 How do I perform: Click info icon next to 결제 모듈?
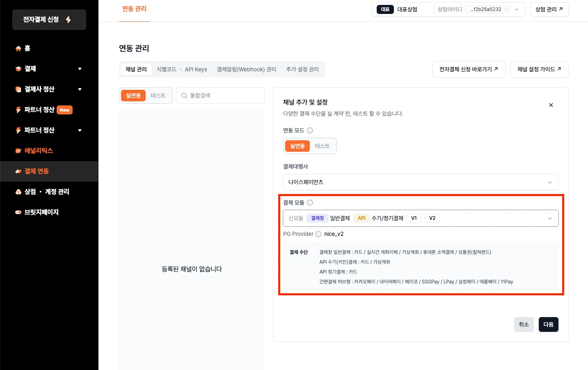pos(310,203)
